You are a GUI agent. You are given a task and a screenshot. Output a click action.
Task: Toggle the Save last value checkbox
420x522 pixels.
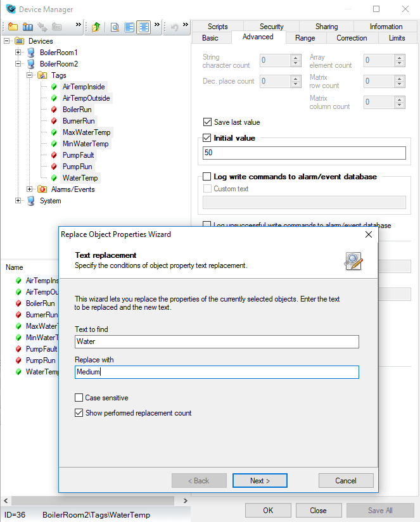(x=207, y=122)
